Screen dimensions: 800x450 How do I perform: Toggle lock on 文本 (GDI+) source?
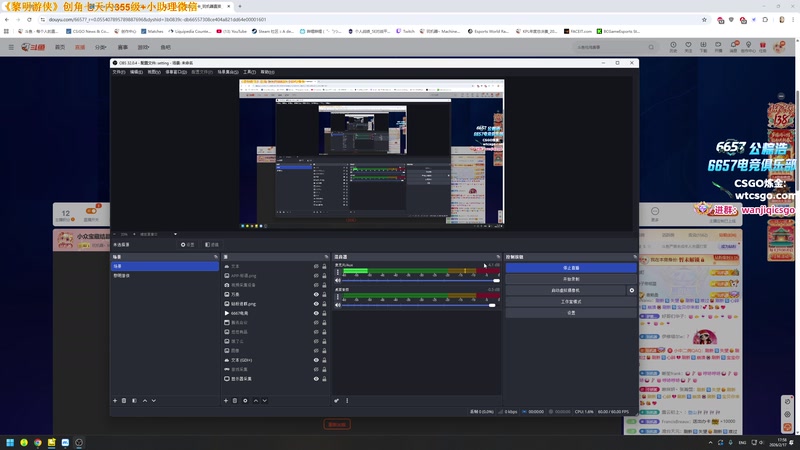coord(324,360)
